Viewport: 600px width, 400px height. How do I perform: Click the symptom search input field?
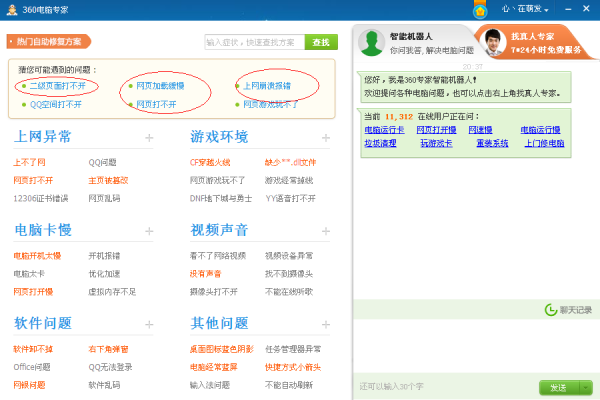(x=254, y=42)
